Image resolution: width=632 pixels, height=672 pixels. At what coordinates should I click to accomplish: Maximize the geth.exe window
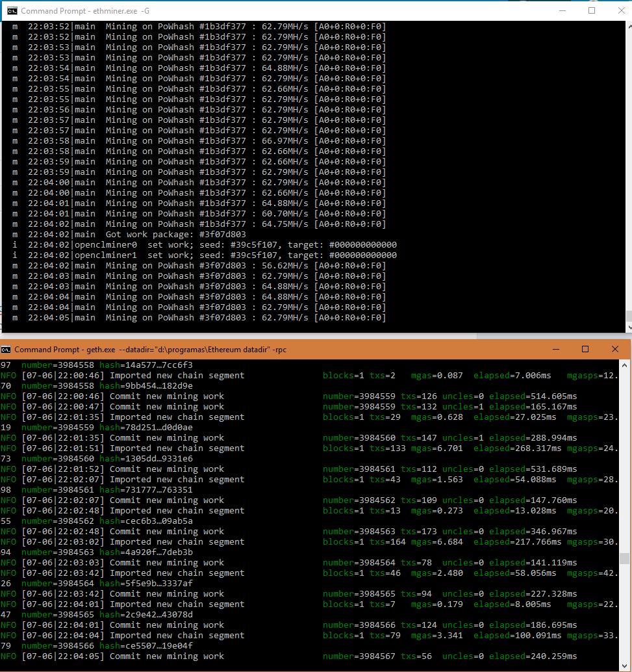pos(585,349)
